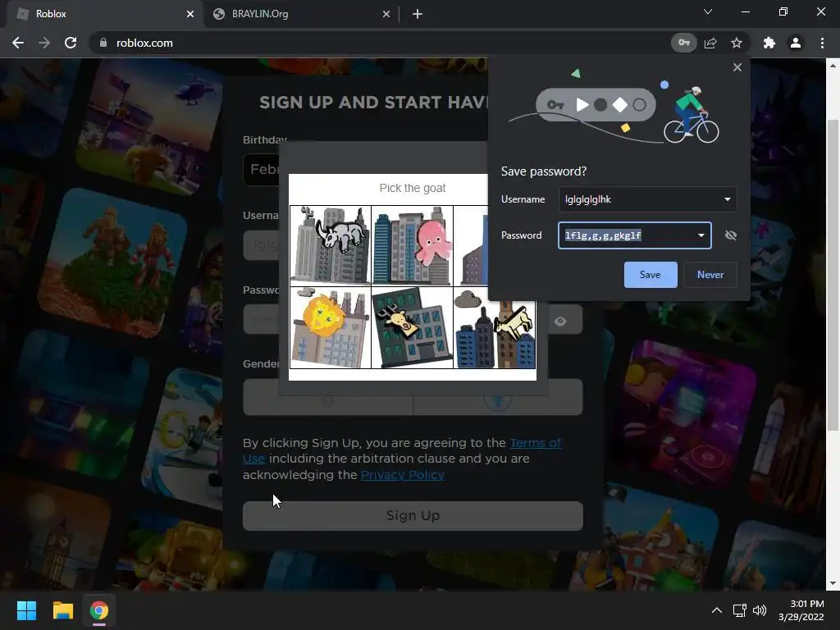Click the scrollbar down arrow

(x=833, y=583)
